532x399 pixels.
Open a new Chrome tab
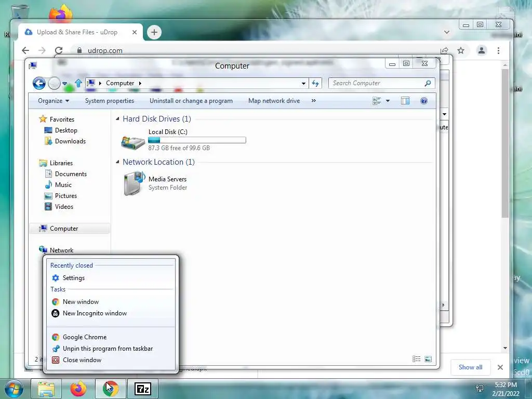(x=154, y=32)
